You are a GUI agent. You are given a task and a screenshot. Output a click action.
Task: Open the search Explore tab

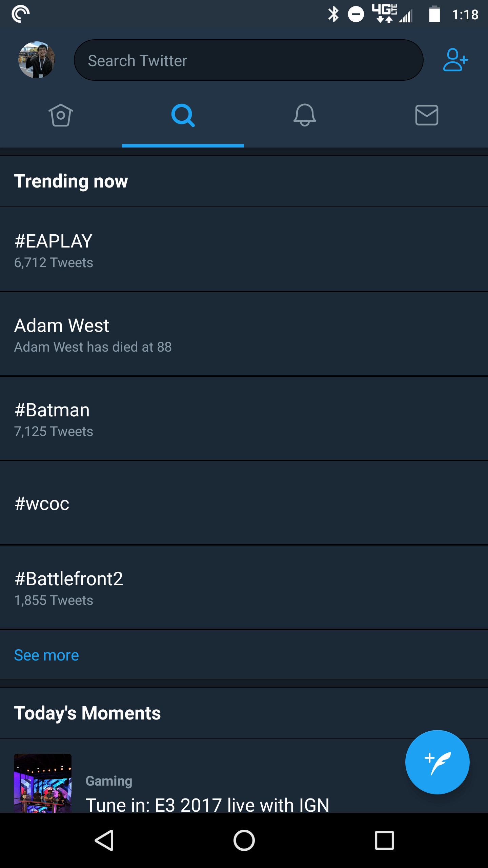click(x=183, y=116)
